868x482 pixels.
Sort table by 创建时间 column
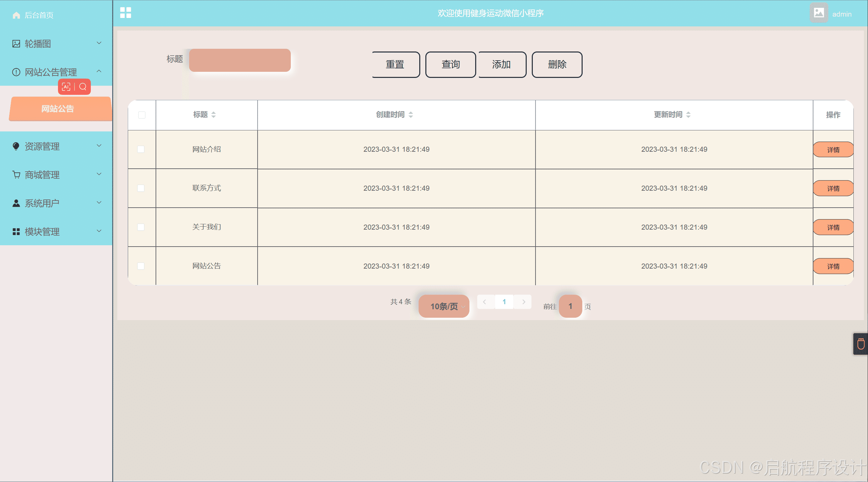(411, 115)
